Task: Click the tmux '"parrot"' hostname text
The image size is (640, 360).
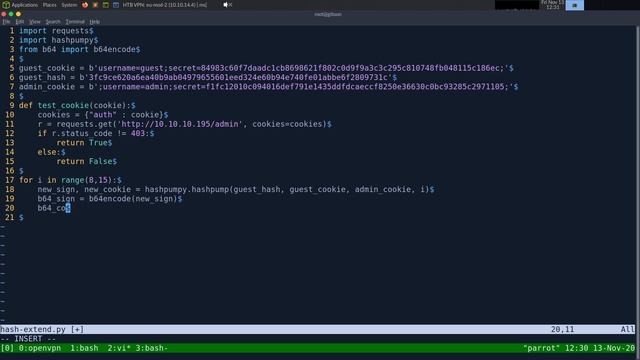Action: 542,348
